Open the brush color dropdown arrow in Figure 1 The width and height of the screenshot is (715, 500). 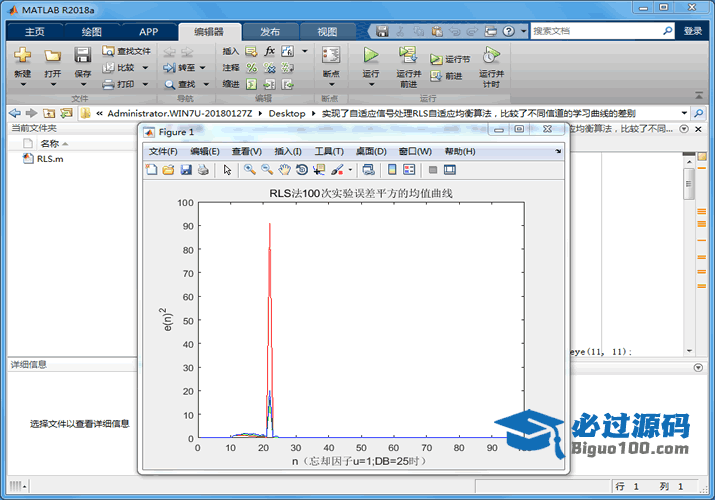point(350,170)
